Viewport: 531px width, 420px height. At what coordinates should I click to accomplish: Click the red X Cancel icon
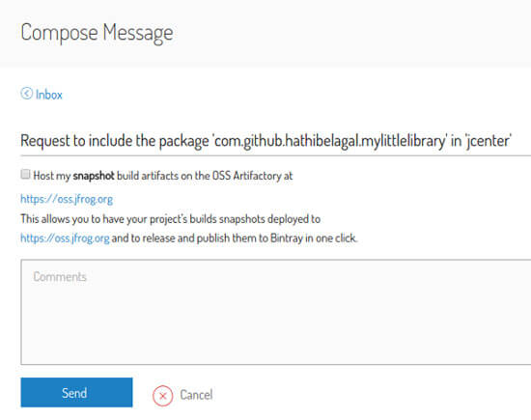[162, 396]
